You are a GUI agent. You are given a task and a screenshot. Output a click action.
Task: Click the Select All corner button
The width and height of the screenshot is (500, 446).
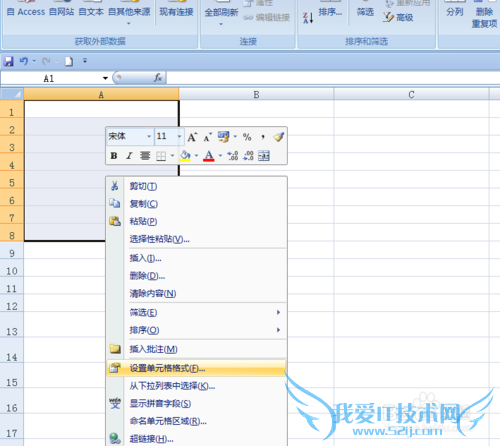12,94
